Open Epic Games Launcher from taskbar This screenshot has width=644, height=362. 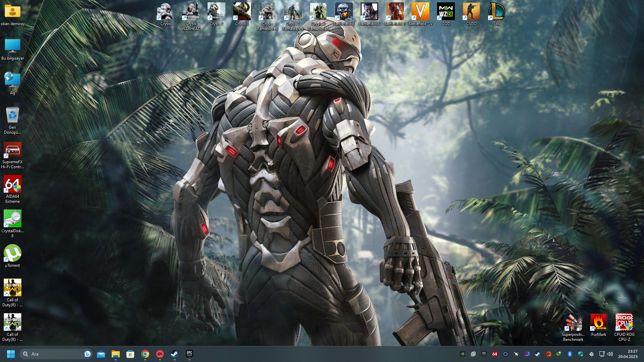tap(190, 354)
